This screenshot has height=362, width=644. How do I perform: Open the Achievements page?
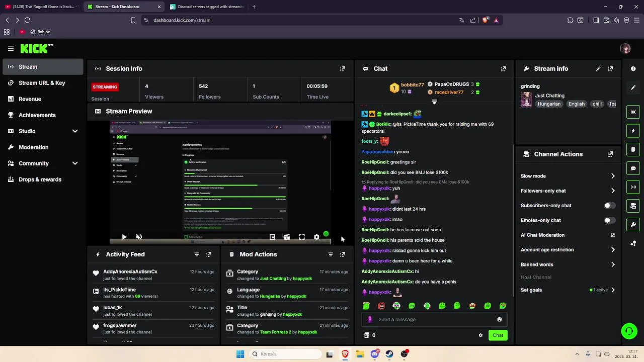[x=42, y=115]
